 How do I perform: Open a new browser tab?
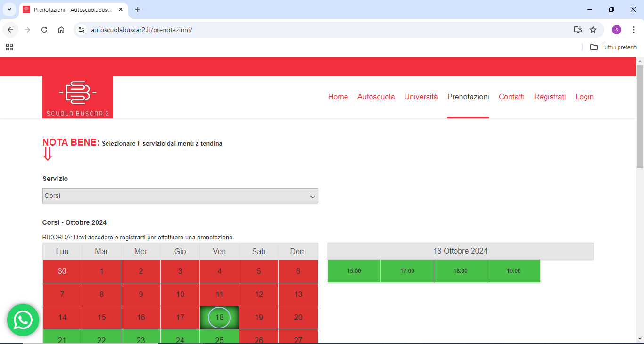[x=138, y=9]
